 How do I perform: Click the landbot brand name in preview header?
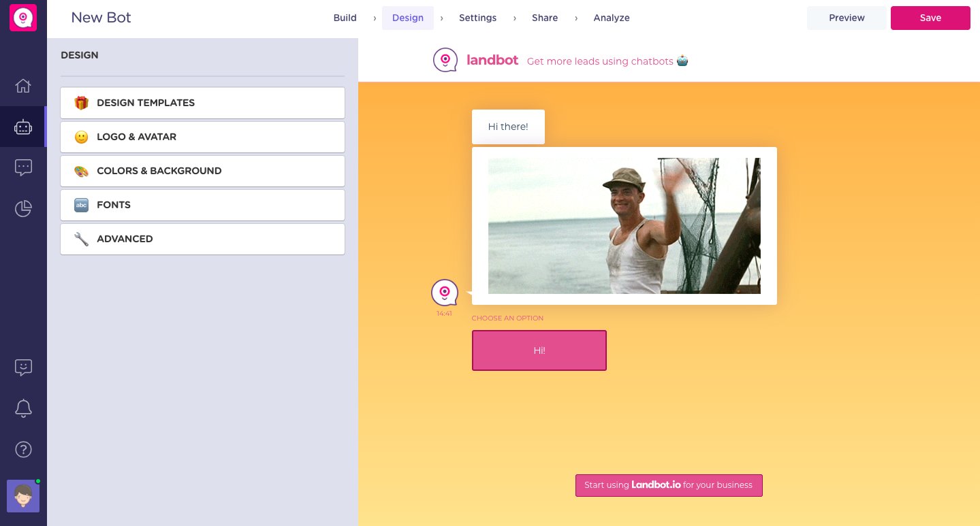click(x=492, y=60)
